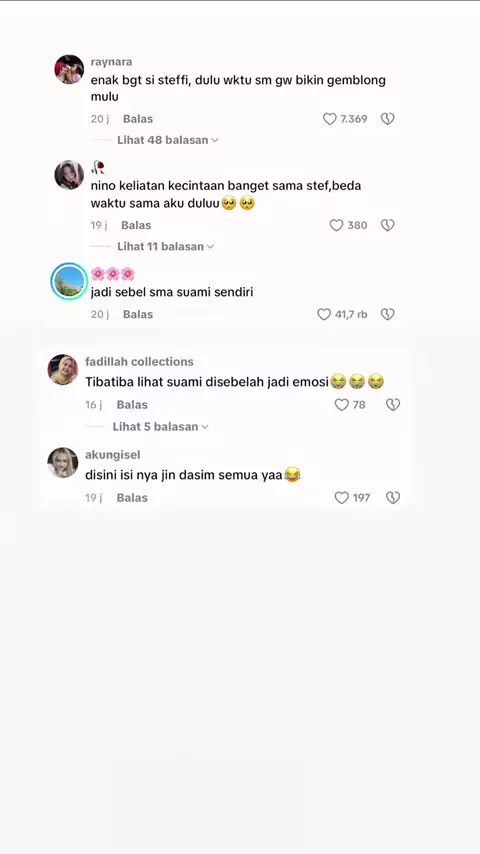480x854 pixels.
Task: Like the comment showing 380 likes
Action: [x=337, y=225]
